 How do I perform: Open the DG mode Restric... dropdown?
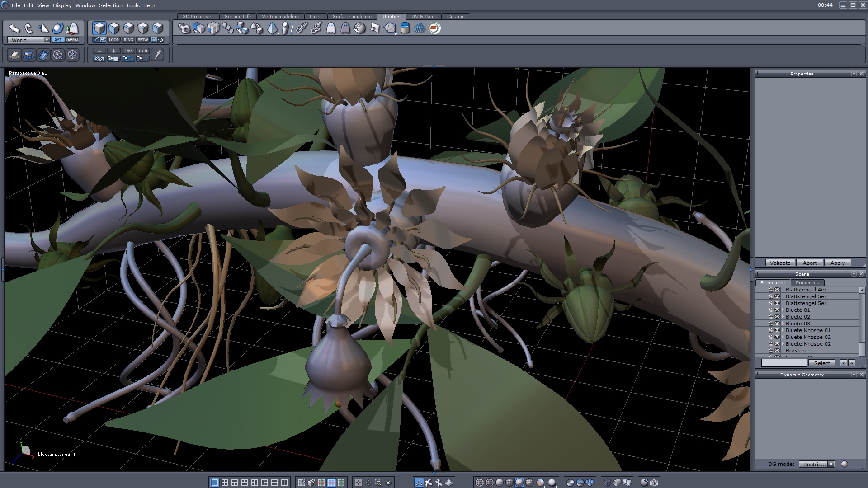point(831,464)
